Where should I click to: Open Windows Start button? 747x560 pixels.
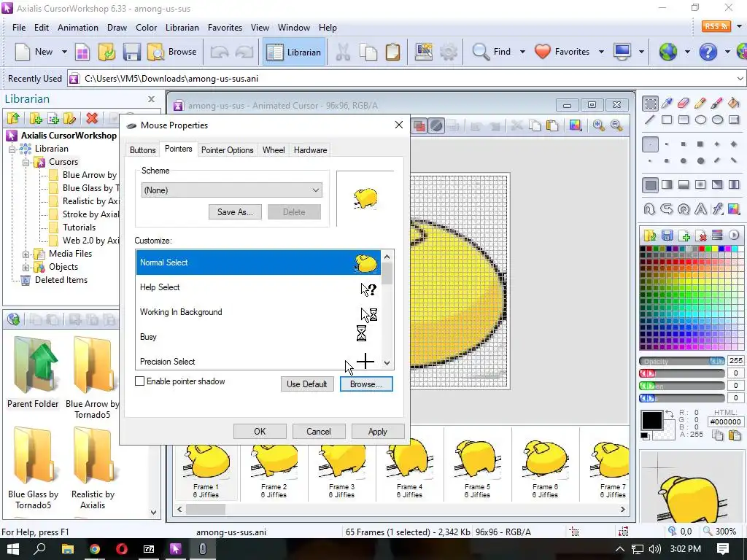[13, 549]
